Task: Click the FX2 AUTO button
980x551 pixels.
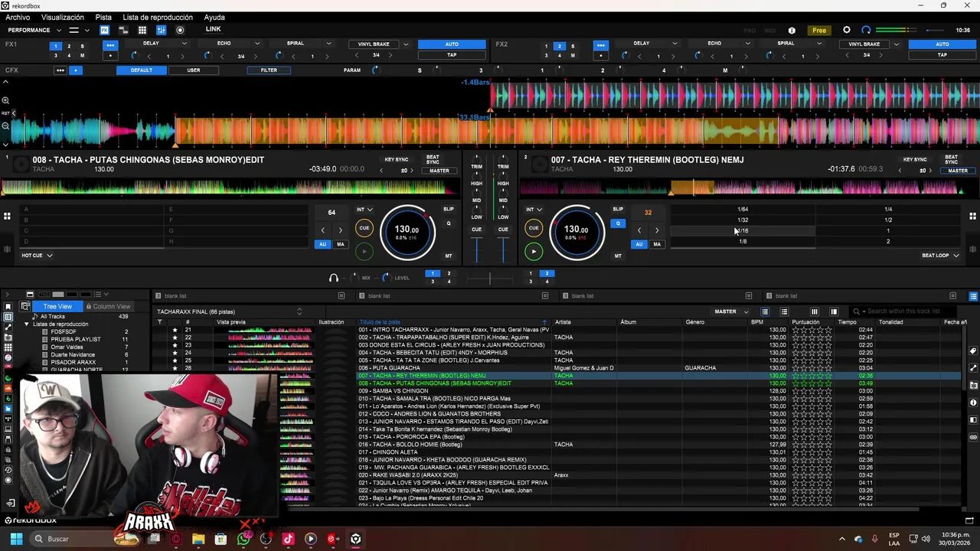Action: [942, 44]
